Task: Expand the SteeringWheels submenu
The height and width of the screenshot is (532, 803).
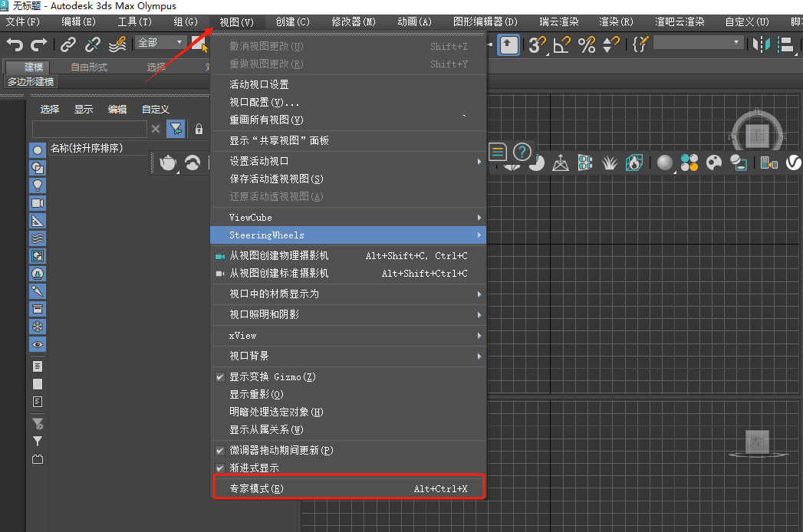Action: coord(348,235)
